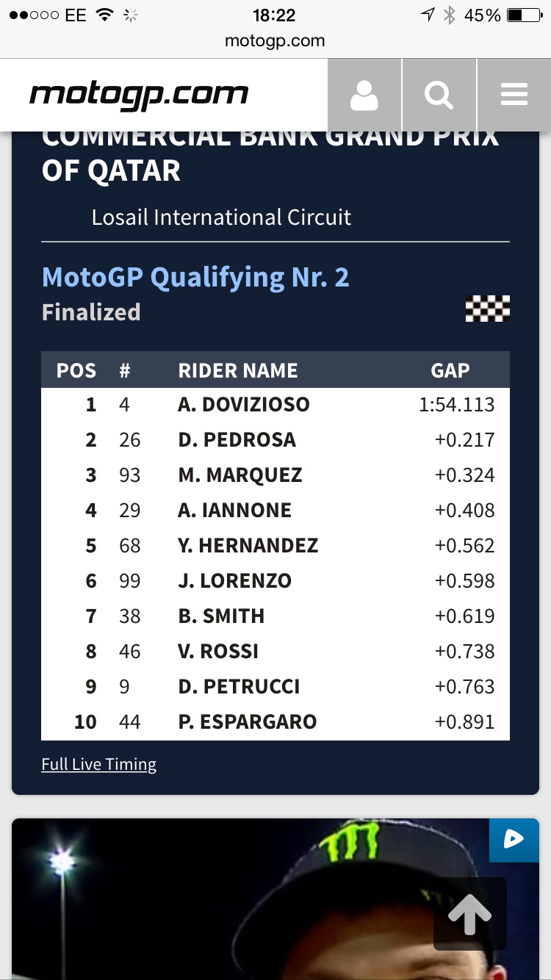Tap the Wi-Fi status icon

point(104,15)
